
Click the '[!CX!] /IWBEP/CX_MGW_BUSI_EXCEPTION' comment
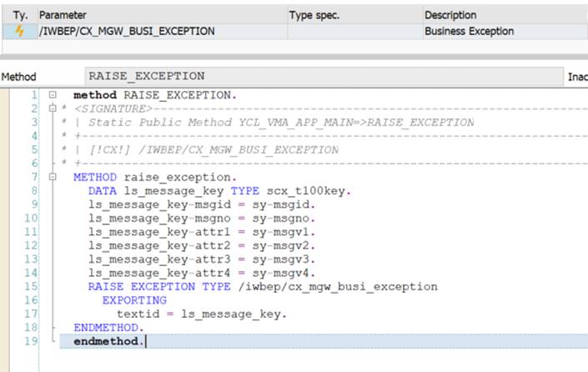214,149
